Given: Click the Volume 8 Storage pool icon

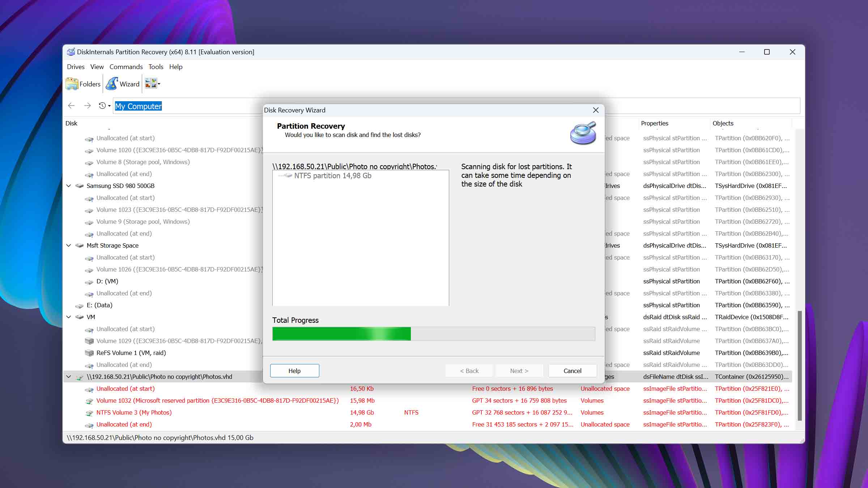Looking at the screenshot, I should pos(89,162).
